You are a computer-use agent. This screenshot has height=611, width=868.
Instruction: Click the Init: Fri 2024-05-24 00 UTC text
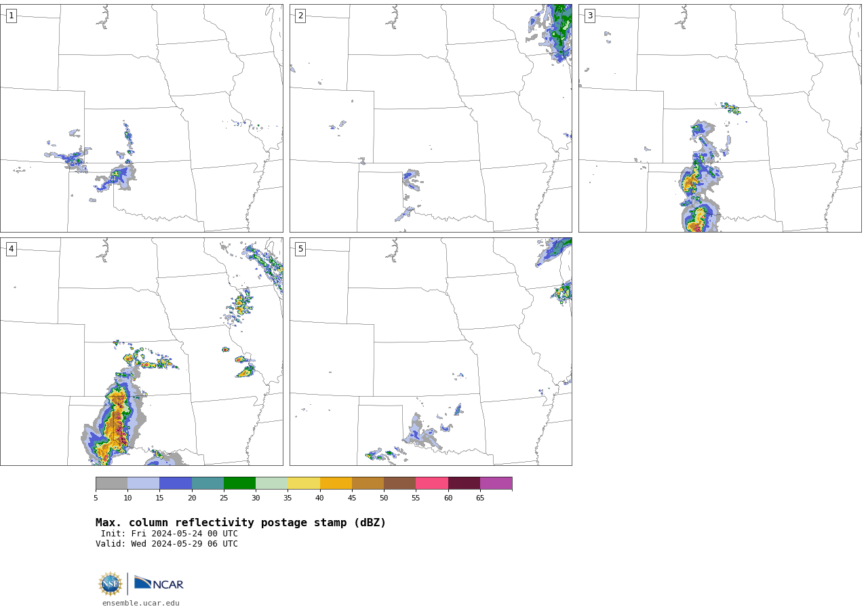169,534
